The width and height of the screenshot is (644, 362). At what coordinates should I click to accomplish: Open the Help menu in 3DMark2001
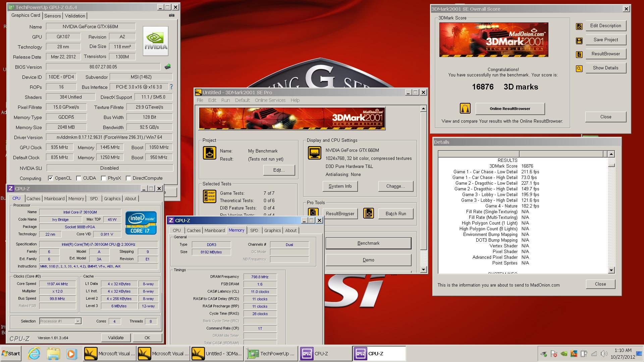click(x=295, y=100)
